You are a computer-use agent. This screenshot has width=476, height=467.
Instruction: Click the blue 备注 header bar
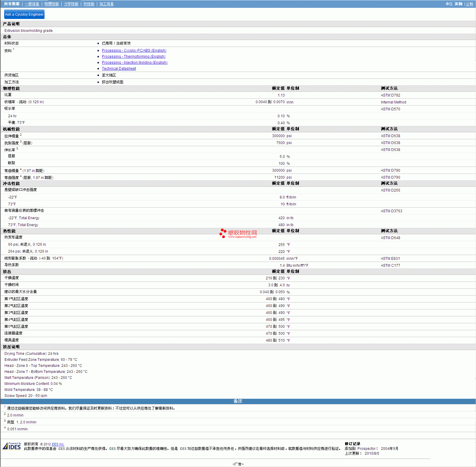(238, 401)
